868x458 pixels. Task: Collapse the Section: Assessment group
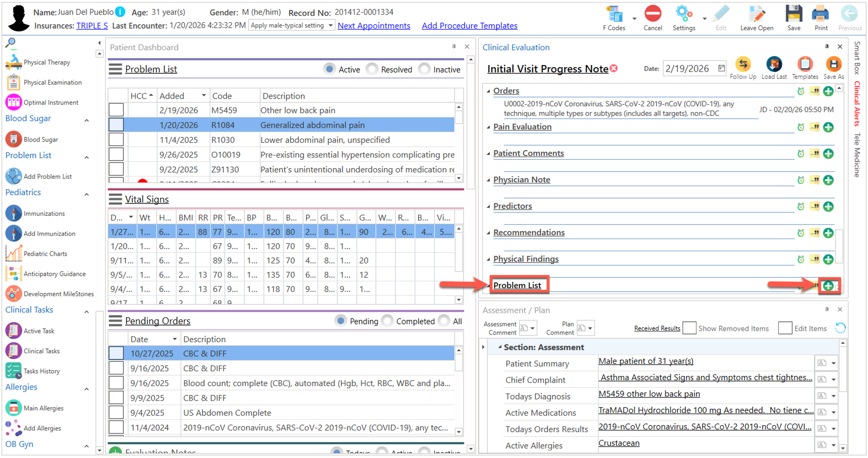500,347
